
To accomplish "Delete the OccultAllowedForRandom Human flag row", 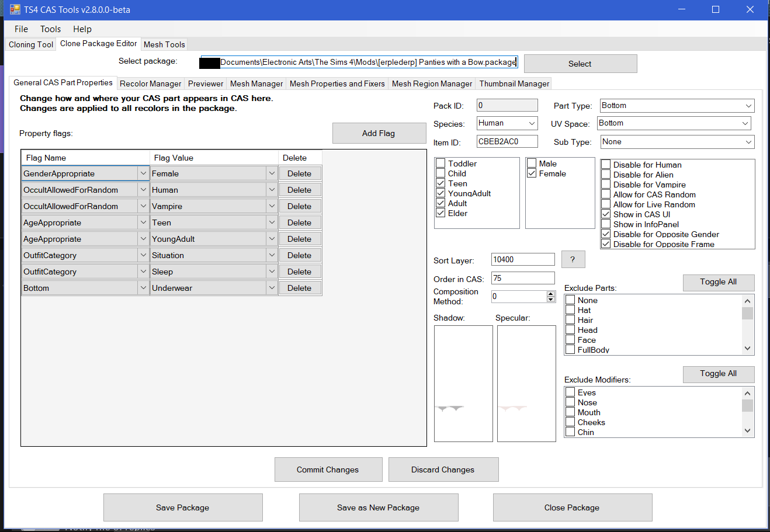I will pos(300,190).
